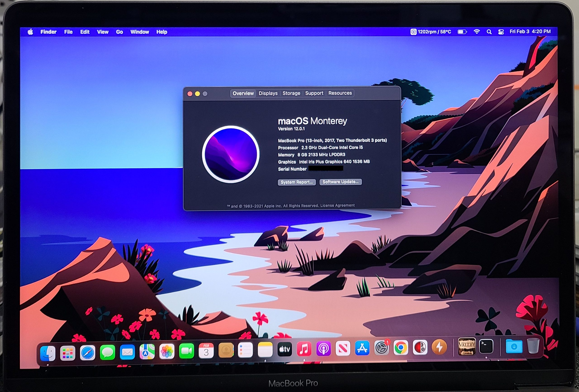Open Podcasts from the dock
This screenshot has height=392, width=579.
pyautogui.click(x=323, y=348)
